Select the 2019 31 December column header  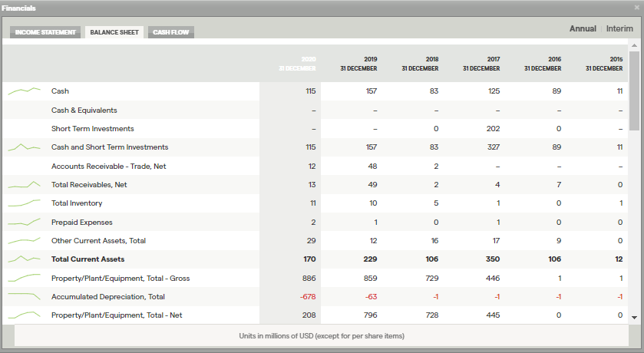(358, 64)
